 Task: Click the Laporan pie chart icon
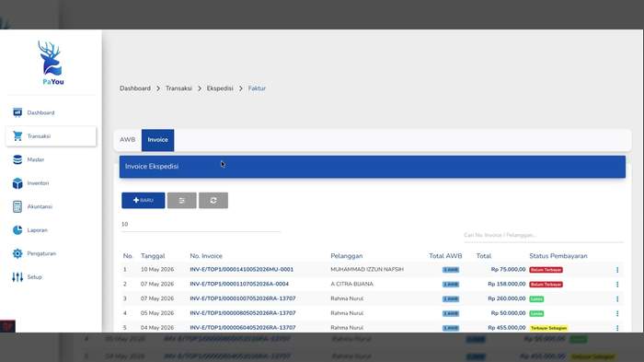(17, 230)
